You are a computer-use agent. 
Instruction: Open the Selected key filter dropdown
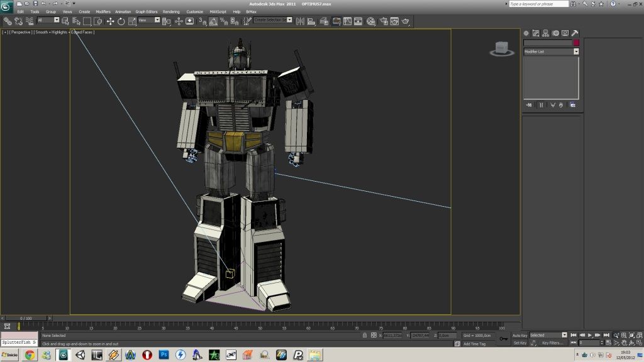tap(548, 336)
